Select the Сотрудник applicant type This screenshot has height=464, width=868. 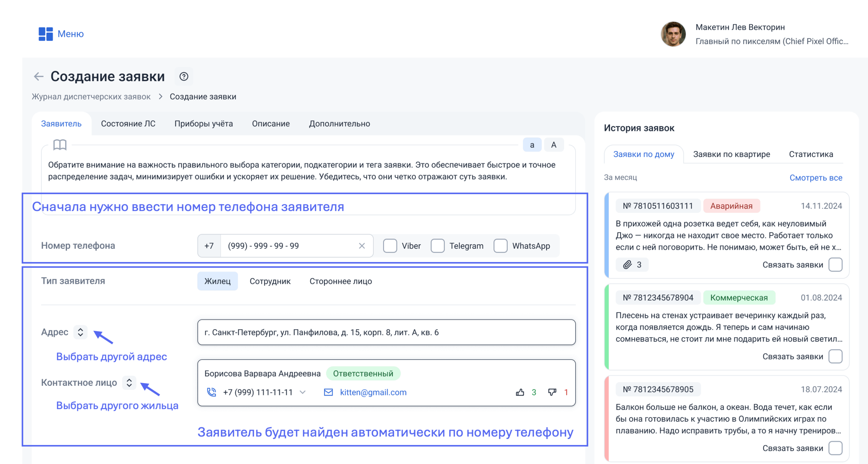click(270, 281)
